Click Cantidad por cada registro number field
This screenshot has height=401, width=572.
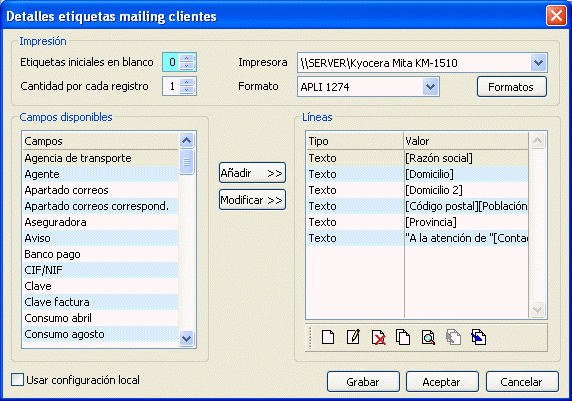point(171,86)
